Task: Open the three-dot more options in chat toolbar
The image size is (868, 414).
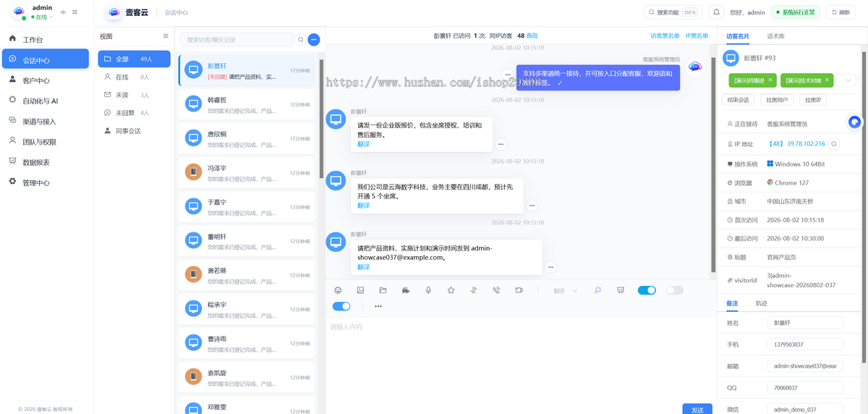Action: pos(378,306)
